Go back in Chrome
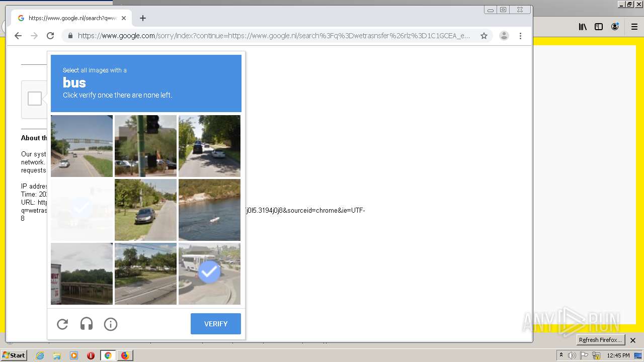Viewport: 644px width, 362px height. coord(18,36)
